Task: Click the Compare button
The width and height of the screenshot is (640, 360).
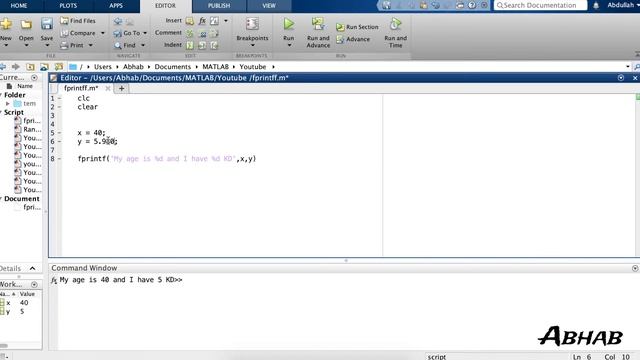Action: [78, 33]
